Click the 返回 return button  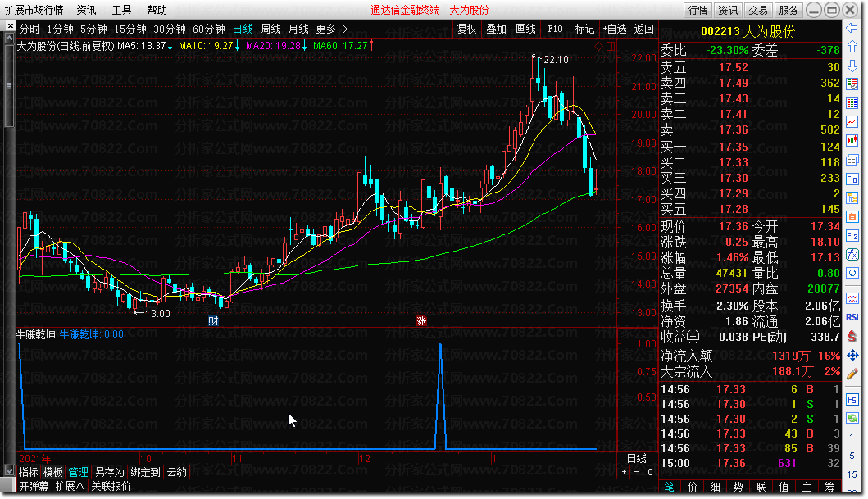click(x=643, y=29)
